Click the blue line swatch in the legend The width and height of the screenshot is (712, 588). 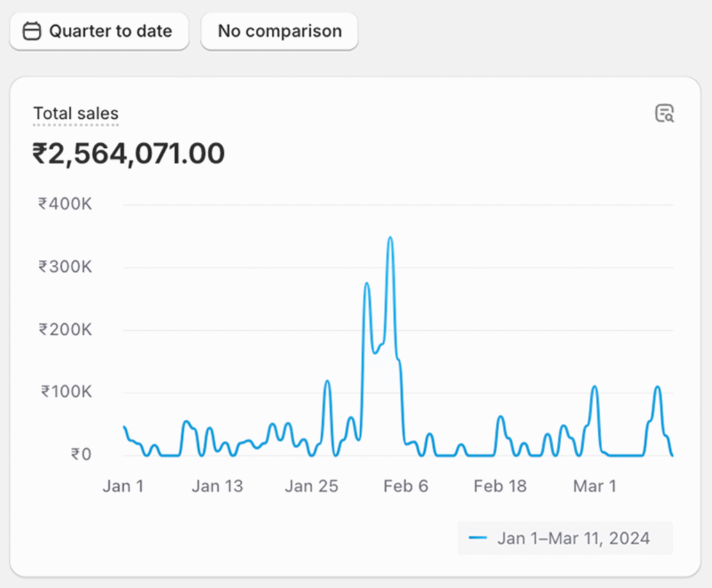478,538
